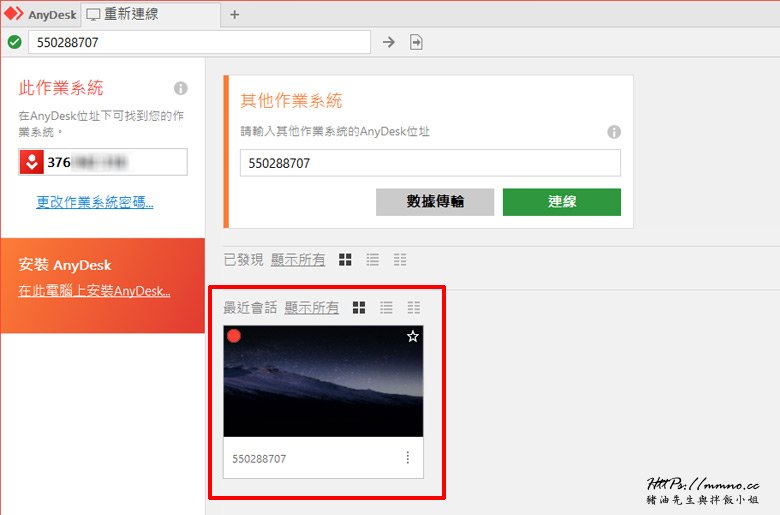The width and height of the screenshot is (780, 515).
Task: Click the info icon in 其他作業系統 panel
Action: [614, 132]
